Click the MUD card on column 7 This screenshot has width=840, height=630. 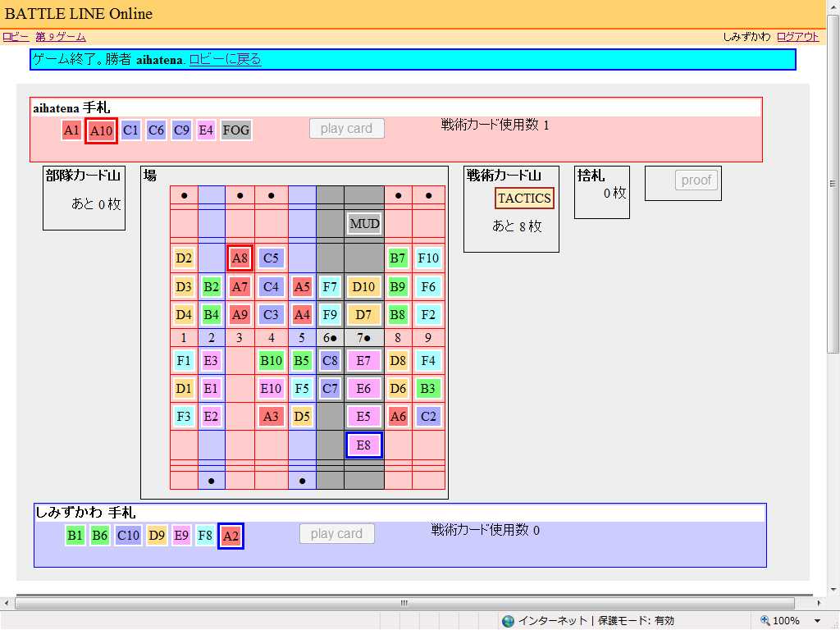(364, 224)
